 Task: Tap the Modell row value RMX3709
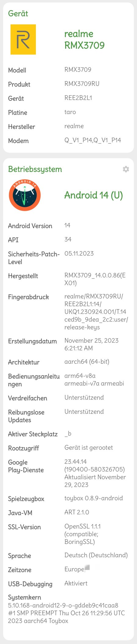pos(78,70)
